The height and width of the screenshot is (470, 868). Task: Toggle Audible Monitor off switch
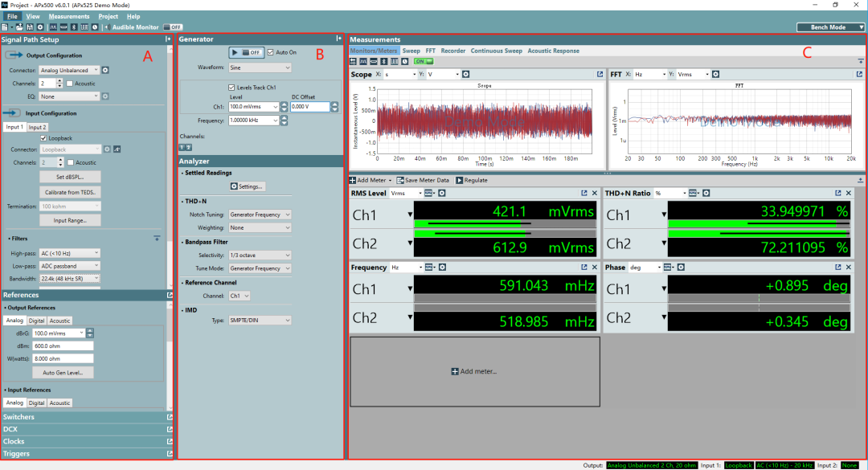tap(171, 27)
